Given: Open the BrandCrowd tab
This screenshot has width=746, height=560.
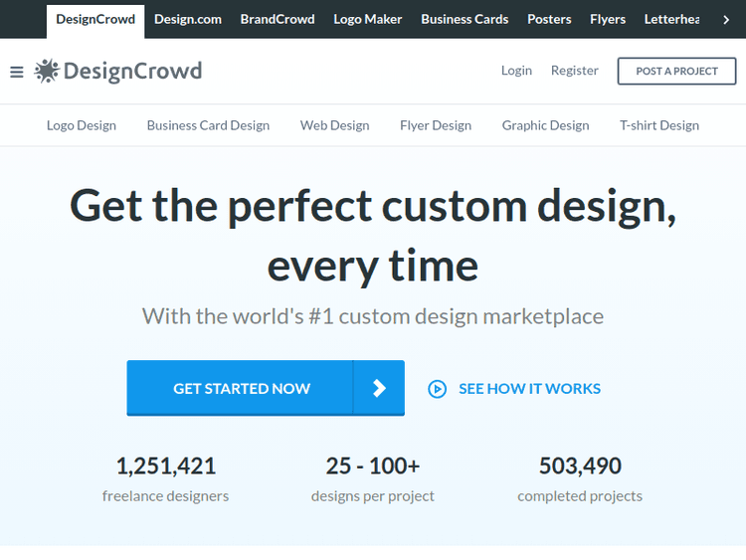Looking at the screenshot, I should [x=278, y=20].
